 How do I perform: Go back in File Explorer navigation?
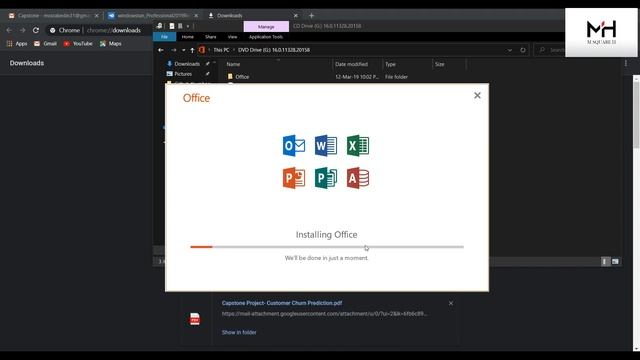(x=161, y=50)
